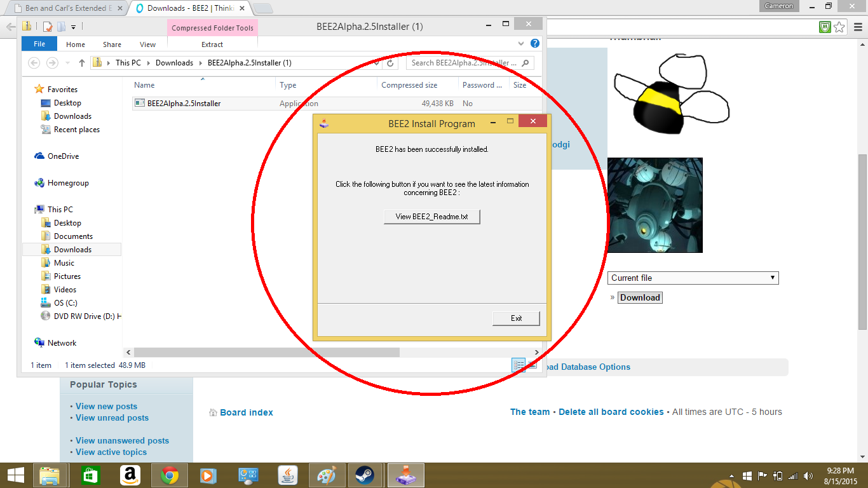868x488 pixels.
Task: Open the Amazon app on the taskbar
Action: (x=130, y=475)
